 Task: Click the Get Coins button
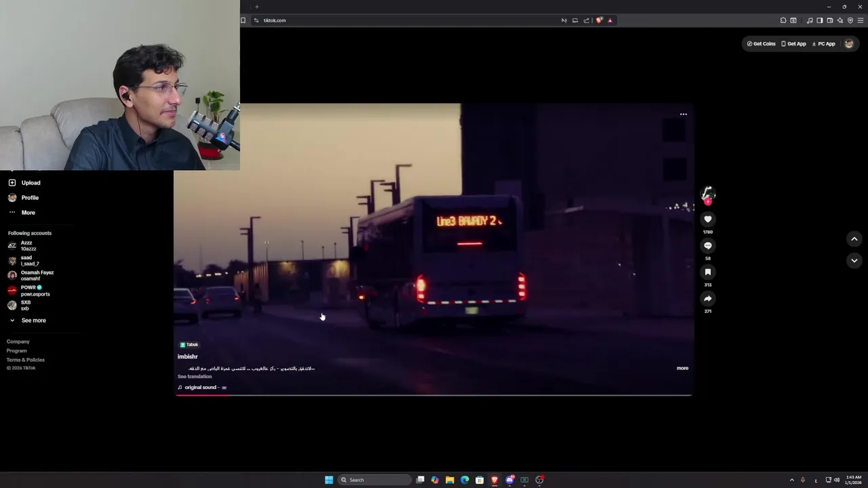click(x=761, y=43)
